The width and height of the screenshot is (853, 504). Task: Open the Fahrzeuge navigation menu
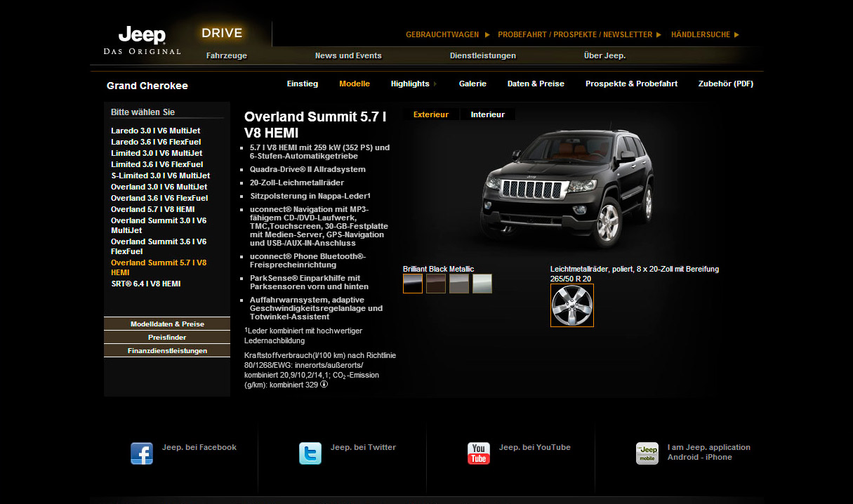pyautogui.click(x=226, y=55)
